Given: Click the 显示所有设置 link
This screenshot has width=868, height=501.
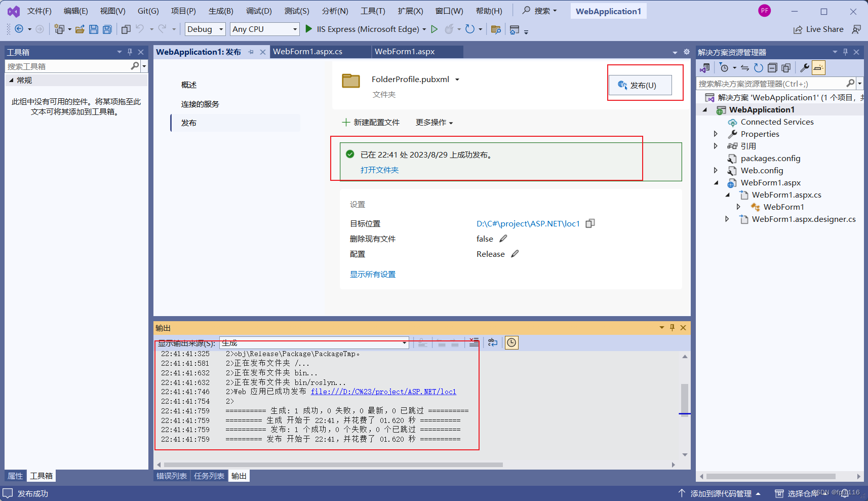Looking at the screenshot, I should click(373, 275).
